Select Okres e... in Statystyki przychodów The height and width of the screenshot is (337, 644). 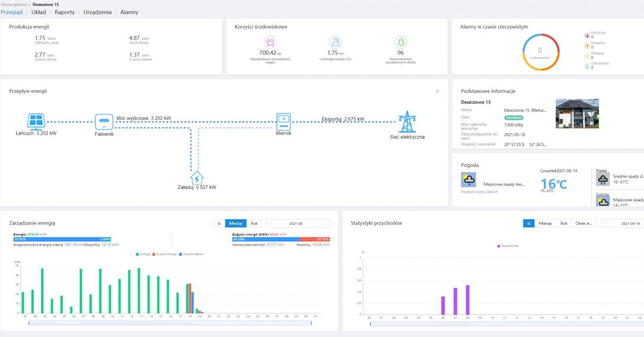tap(583, 223)
